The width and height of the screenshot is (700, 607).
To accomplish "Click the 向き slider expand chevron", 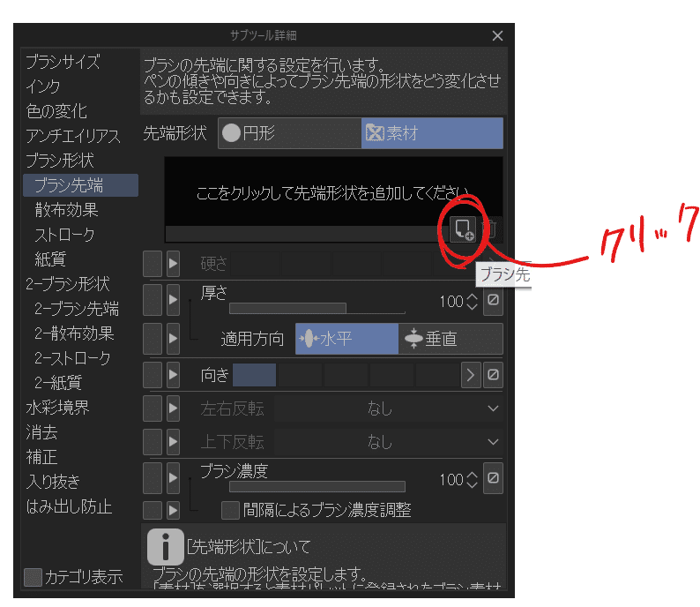I will 471,374.
